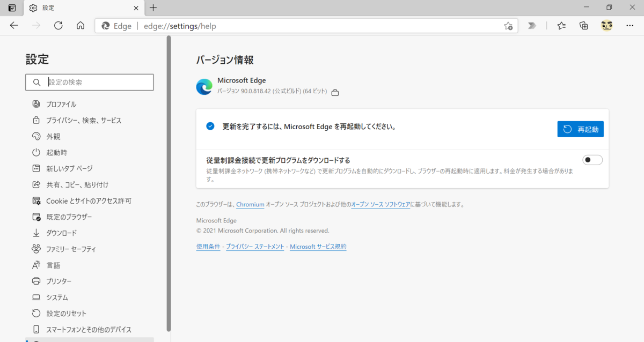Screen dimensions: 644x342
Task: Open the プライバシー ステートメント link
Action: 255,247
